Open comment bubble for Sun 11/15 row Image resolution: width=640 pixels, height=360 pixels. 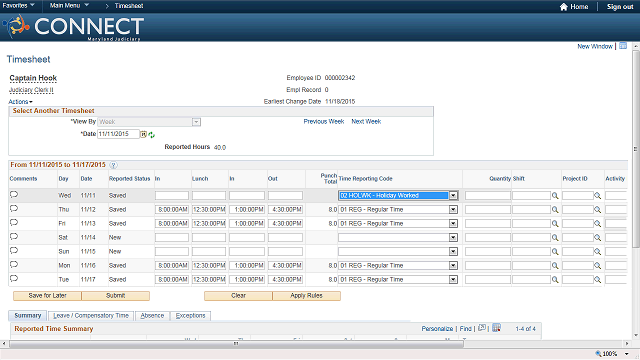14,250
